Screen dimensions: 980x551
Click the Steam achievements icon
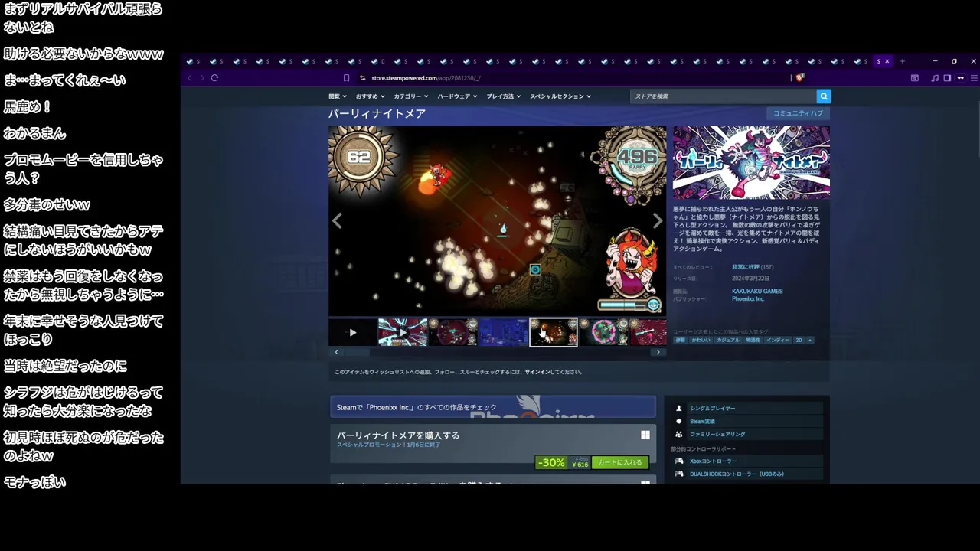pos(678,422)
